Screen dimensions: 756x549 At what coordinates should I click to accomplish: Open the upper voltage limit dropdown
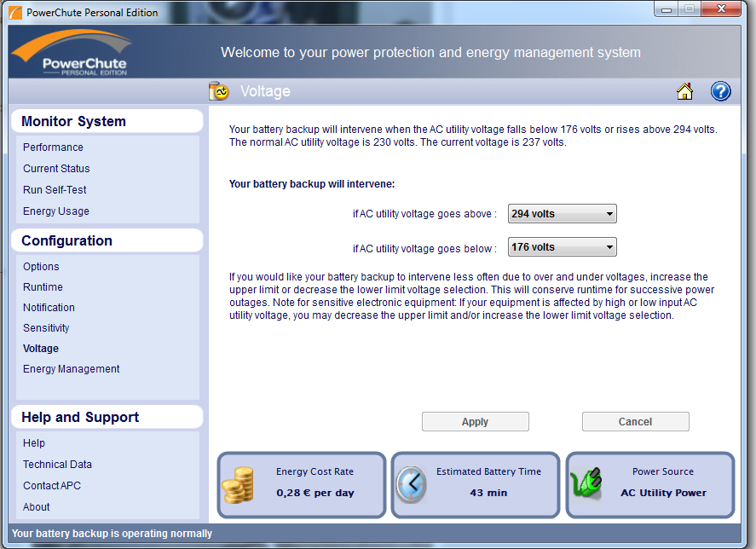coord(563,214)
